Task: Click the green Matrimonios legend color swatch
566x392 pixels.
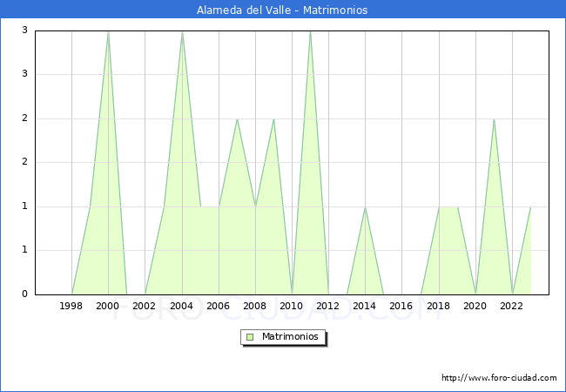Action: [x=250, y=336]
